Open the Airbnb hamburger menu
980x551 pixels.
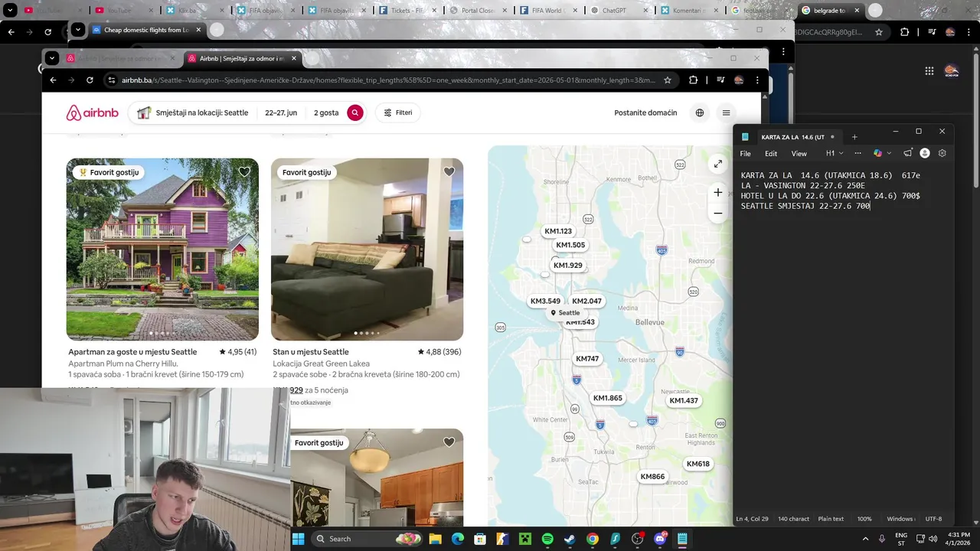pos(727,112)
